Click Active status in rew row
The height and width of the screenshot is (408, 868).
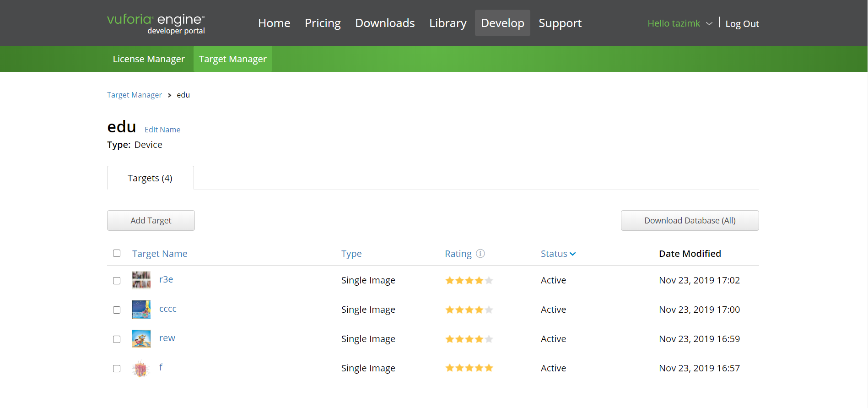click(553, 339)
